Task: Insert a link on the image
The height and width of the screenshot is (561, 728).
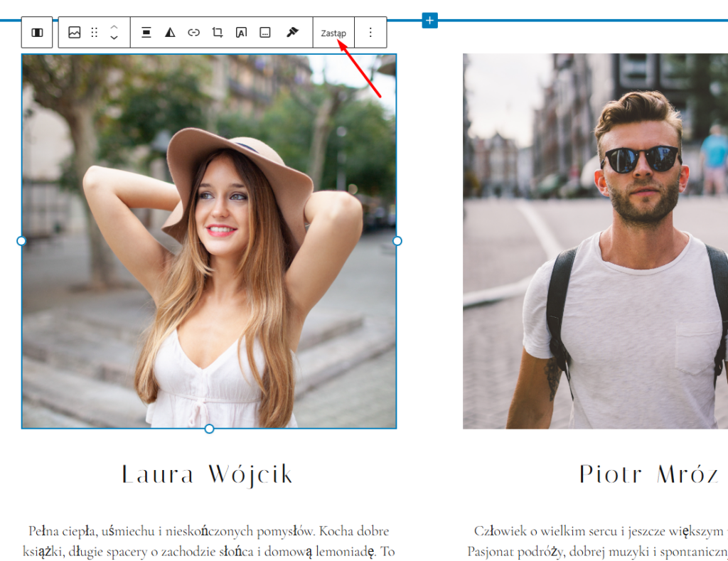Action: click(193, 33)
